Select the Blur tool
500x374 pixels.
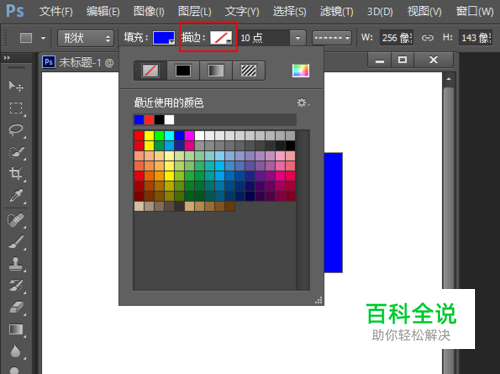tap(16, 351)
